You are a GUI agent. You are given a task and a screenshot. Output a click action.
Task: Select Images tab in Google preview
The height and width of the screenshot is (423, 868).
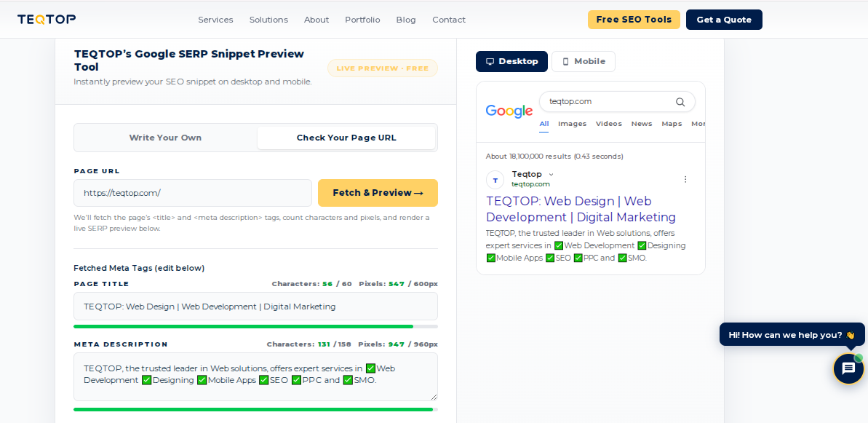(573, 124)
